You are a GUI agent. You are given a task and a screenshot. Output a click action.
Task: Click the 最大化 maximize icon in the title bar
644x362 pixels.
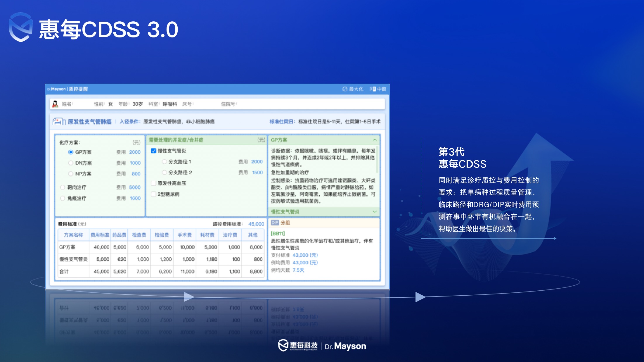[345, 89]
